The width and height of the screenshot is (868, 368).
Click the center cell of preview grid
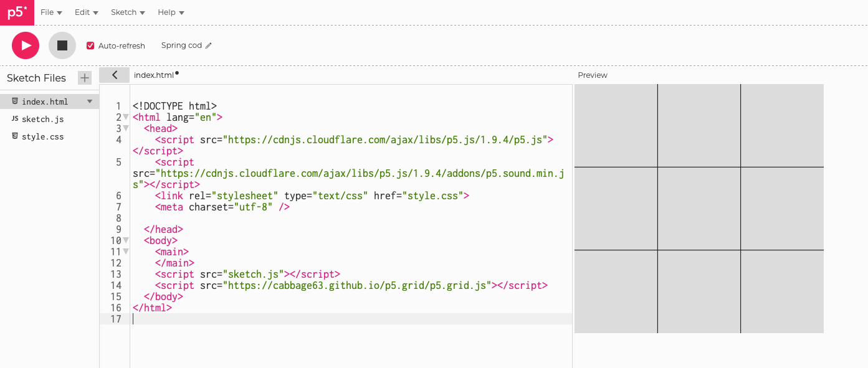699,209
